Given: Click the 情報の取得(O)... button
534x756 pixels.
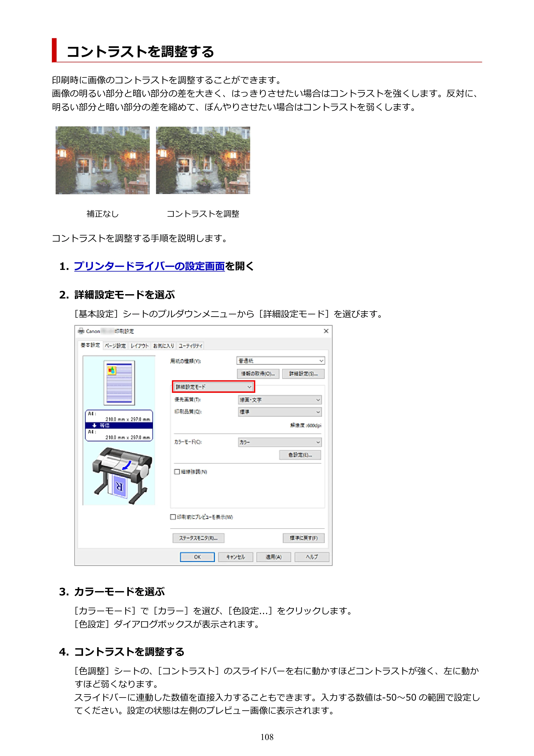Looking at the screenshot, I should [x=258, y=374].
